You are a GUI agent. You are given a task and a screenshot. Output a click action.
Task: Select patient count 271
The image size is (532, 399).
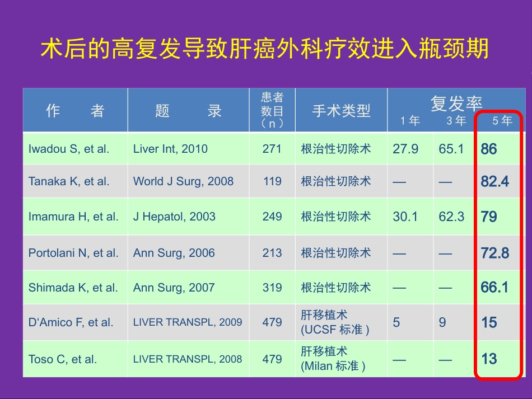272,149
